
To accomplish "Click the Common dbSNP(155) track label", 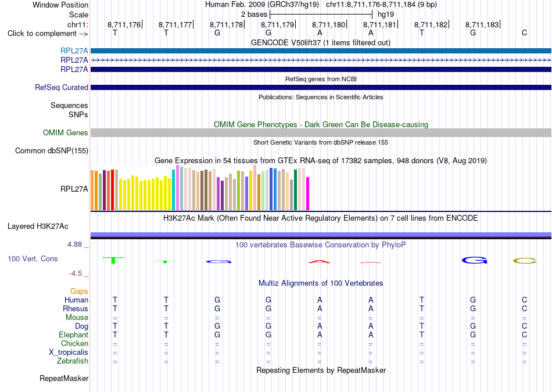I will [51, 150].
